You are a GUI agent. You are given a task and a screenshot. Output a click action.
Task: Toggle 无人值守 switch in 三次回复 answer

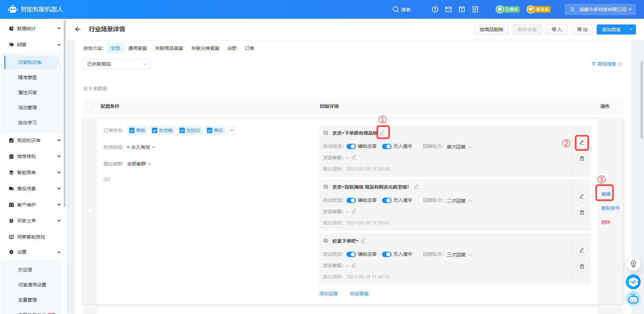387,254
